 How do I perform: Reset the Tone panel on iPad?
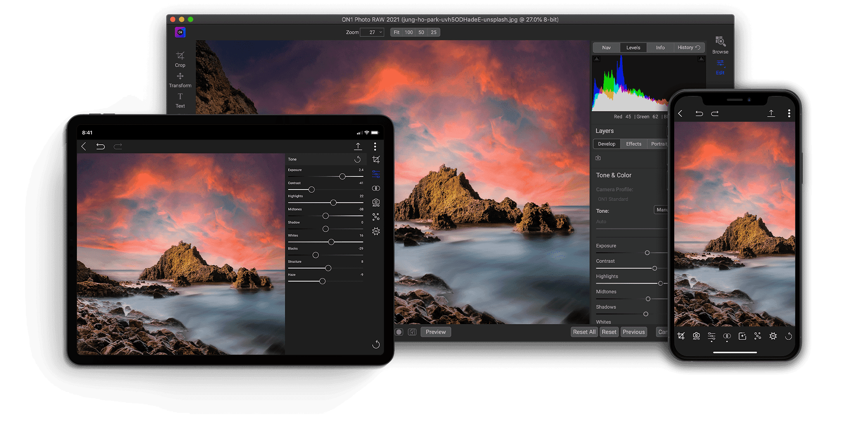click(x=357, y=159)
